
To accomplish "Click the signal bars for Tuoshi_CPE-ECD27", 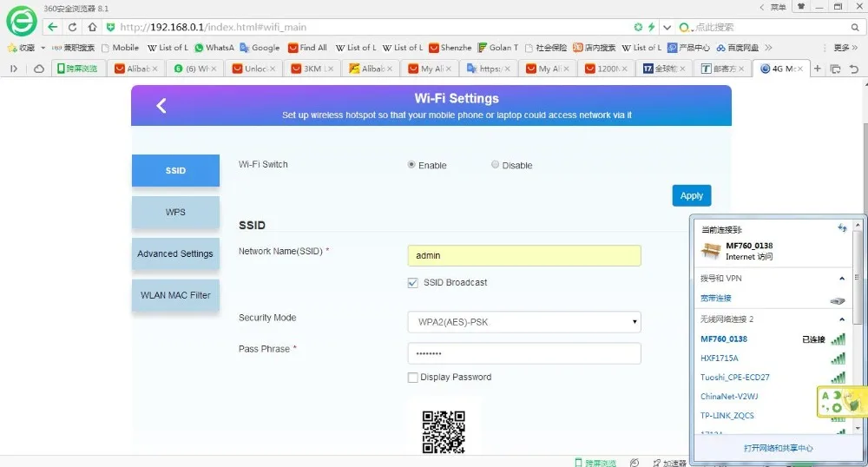I will 838,378.
